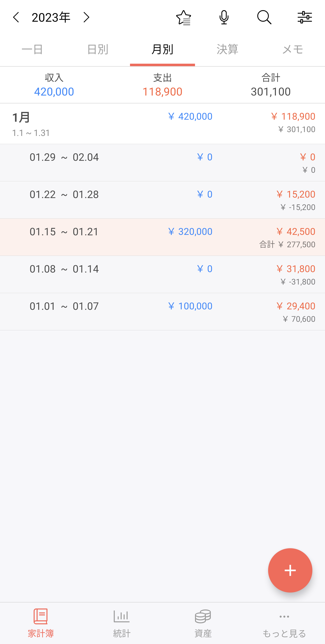The width and height of the screenshot is (325, 644).
Task: Open もっと見る more menu
Action: click(284, 623)
